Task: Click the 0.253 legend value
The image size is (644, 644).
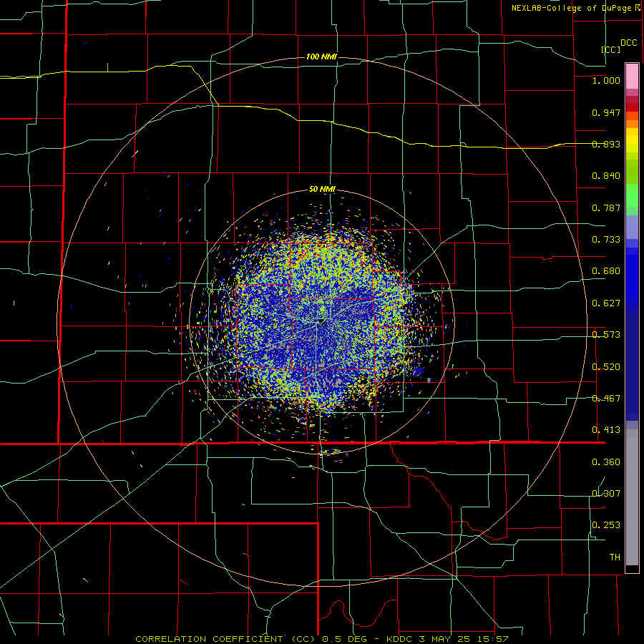Action: pos(606,525)
